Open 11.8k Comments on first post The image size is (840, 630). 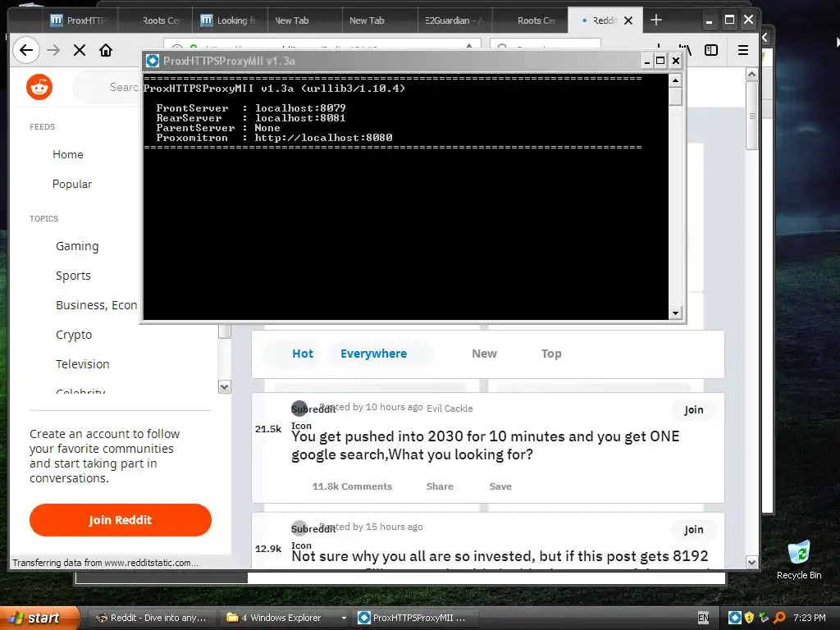(352, 486)
